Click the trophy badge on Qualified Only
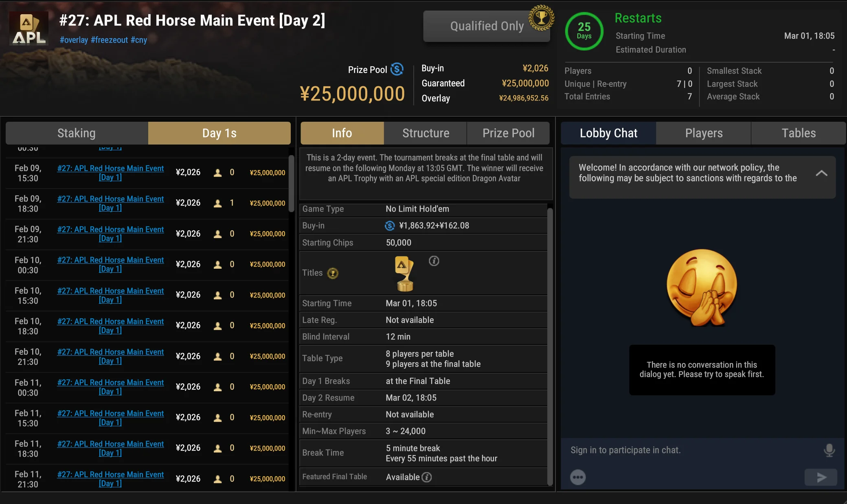This screenshot has width=847, height=504. [541, 18]
